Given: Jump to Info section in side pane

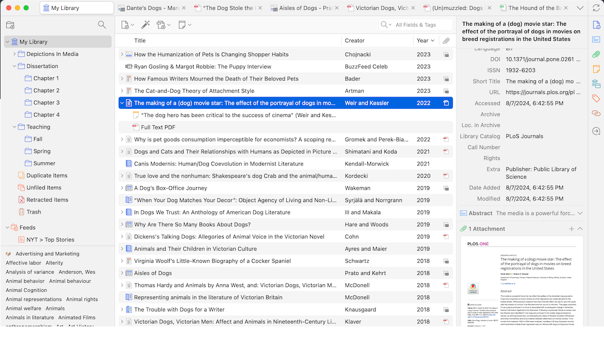Looking at the screenshot, I should click(596, 25).
